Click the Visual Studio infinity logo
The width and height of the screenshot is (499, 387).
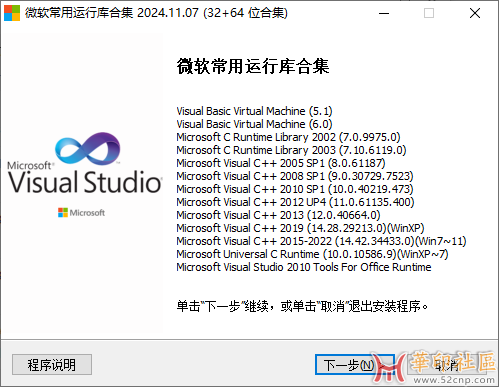[88, 148]
